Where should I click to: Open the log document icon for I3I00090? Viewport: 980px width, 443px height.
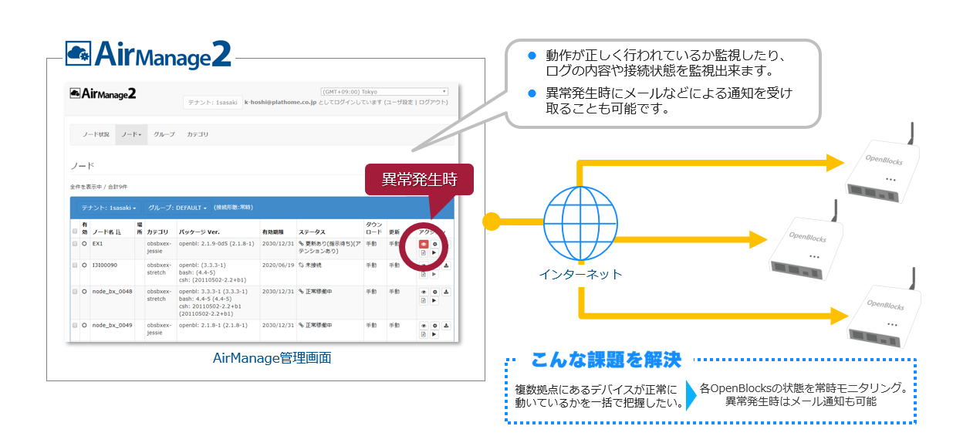424,274
